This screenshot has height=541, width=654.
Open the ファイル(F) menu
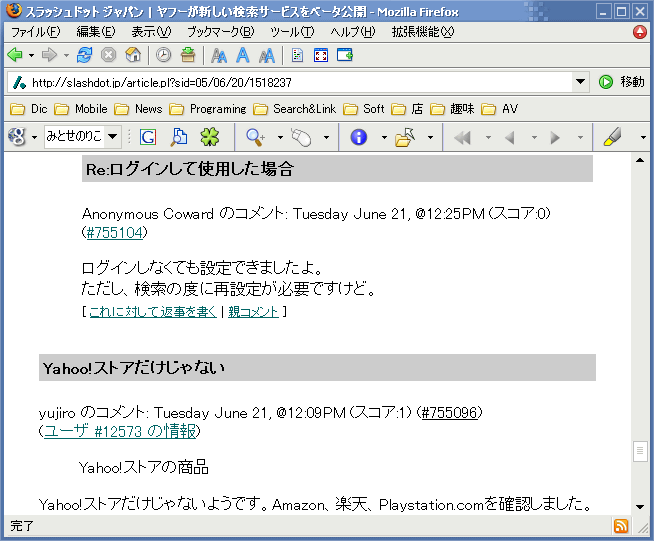(35, 32)
